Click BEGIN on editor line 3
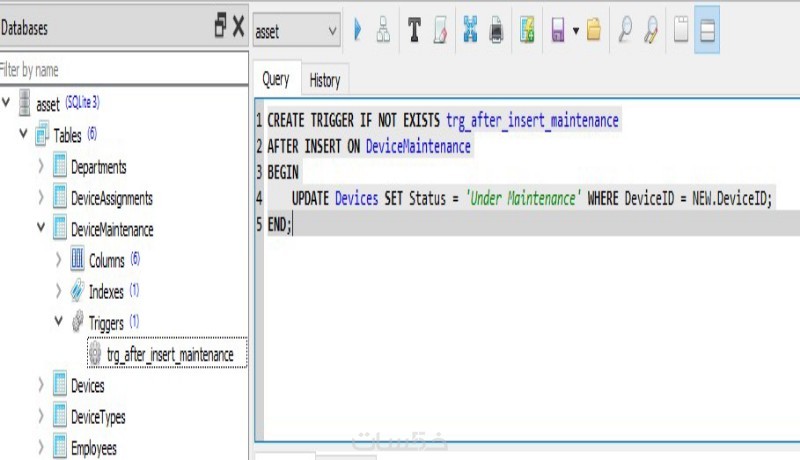Screen dimensions: 800x460 (x=283, y=172)
